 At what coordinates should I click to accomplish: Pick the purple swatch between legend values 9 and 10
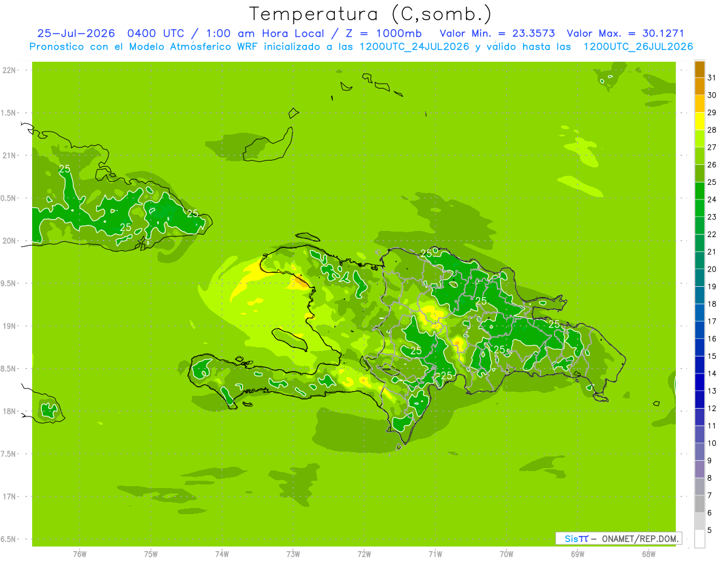point(699,452)
